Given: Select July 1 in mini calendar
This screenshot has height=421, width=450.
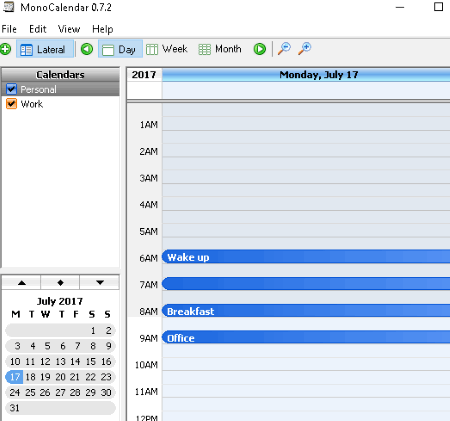Looking at the screenshot, I should (93, 331).
